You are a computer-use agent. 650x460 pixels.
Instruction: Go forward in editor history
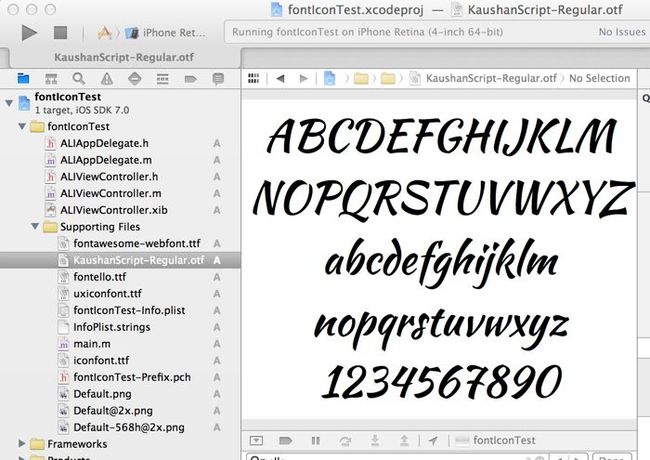(x=303, y=78)
